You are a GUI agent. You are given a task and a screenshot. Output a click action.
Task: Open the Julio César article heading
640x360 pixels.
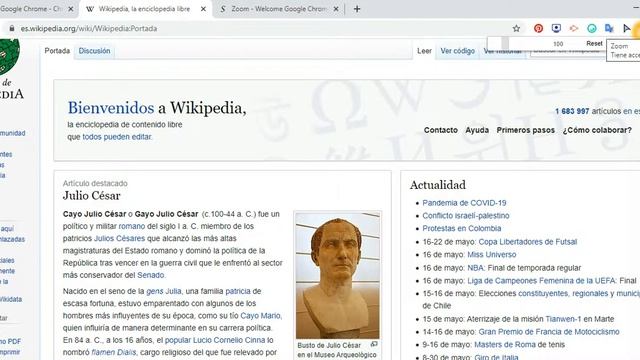click(91, 196)
